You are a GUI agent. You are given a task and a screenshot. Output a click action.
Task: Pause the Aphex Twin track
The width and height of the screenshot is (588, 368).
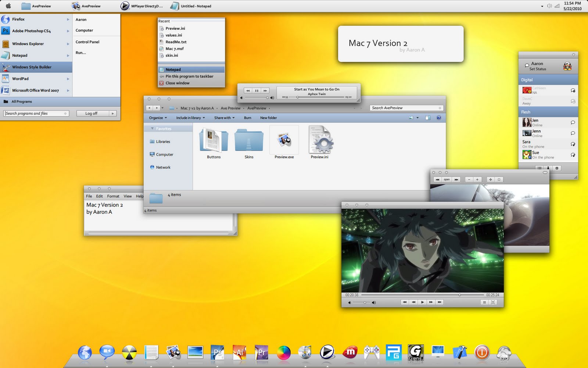257,91
